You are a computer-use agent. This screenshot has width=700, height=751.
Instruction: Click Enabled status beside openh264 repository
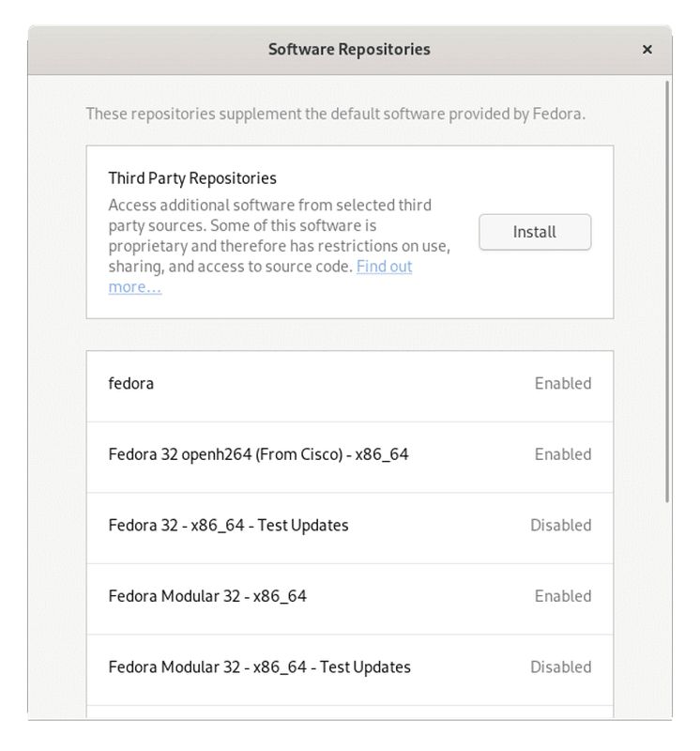(563, 454)
